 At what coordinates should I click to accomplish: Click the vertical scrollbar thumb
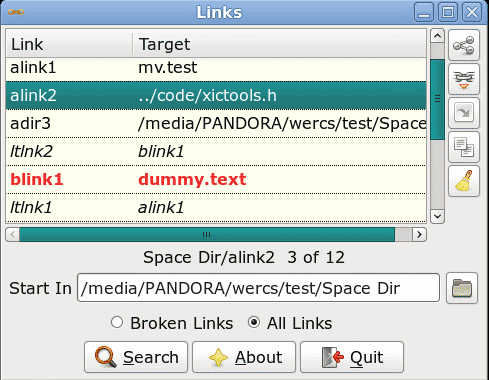point(437,99)
